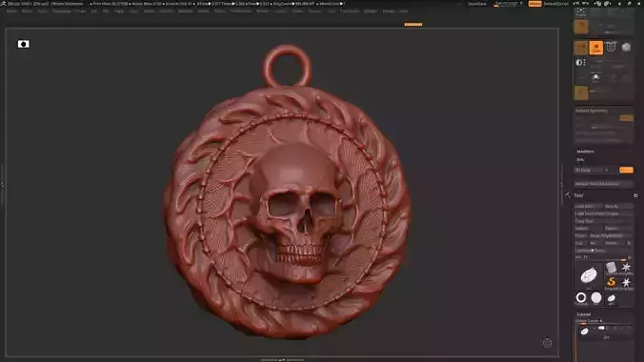Viewport: 644px width, 362px height.
Task: Click the Export button in Tool palette
Action: (618, 229)
